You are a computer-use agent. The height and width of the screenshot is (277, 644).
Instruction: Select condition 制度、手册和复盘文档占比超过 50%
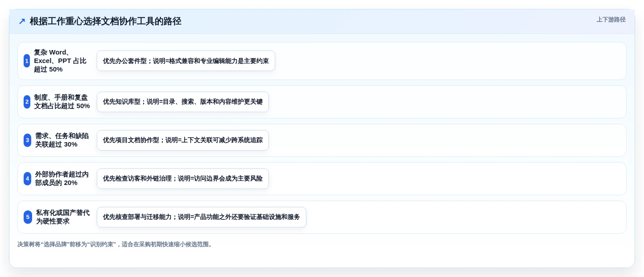coord(62,102)
